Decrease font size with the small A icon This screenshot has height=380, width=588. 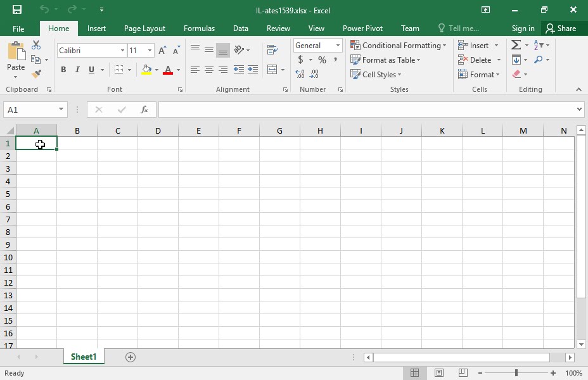tap(176, 50)
